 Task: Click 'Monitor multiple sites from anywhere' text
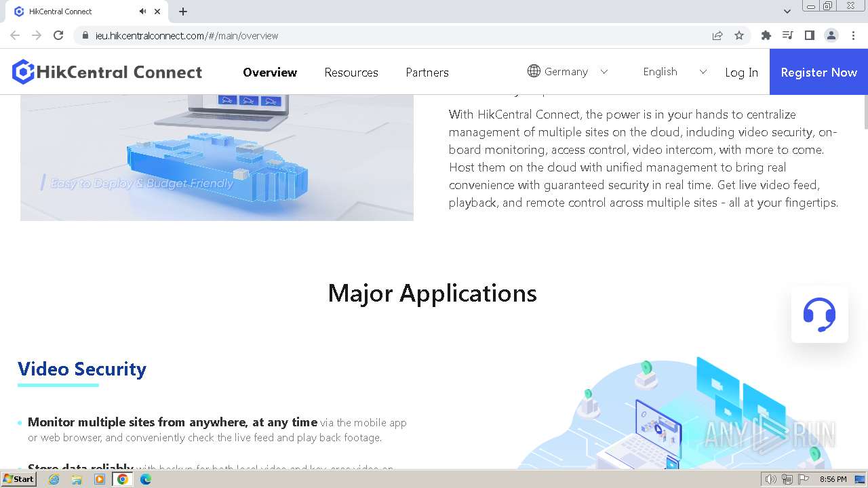137,422
